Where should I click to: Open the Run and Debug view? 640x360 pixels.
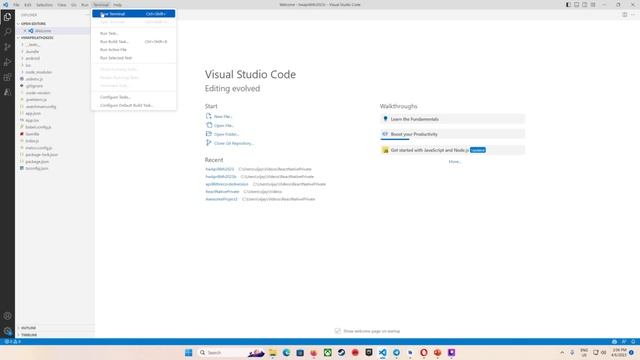(7, 62)
